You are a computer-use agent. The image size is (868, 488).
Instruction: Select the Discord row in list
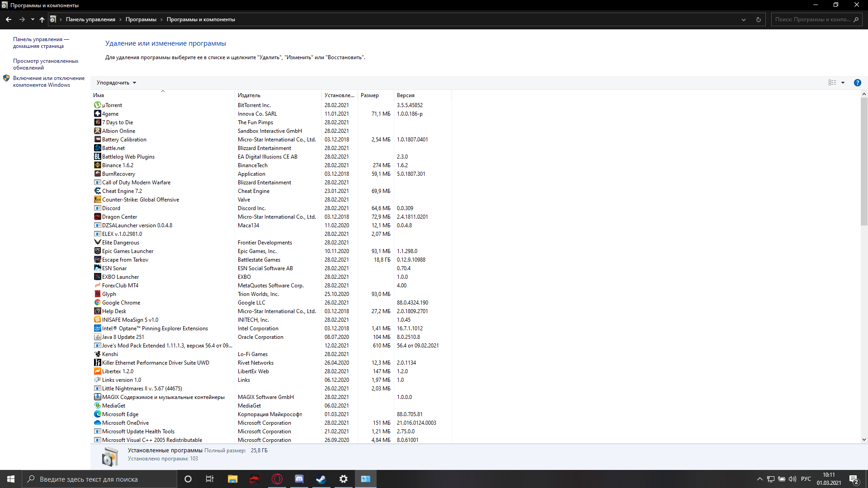pos(272,208)
